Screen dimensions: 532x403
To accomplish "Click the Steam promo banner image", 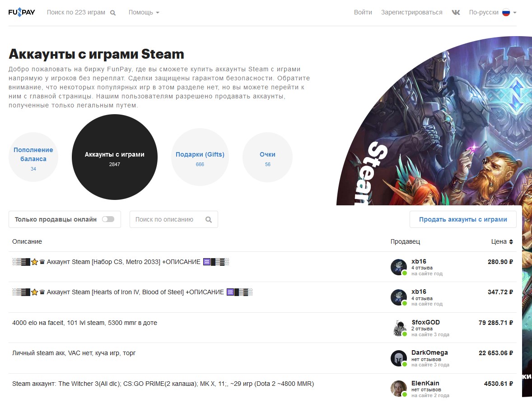I will point(434,120).
